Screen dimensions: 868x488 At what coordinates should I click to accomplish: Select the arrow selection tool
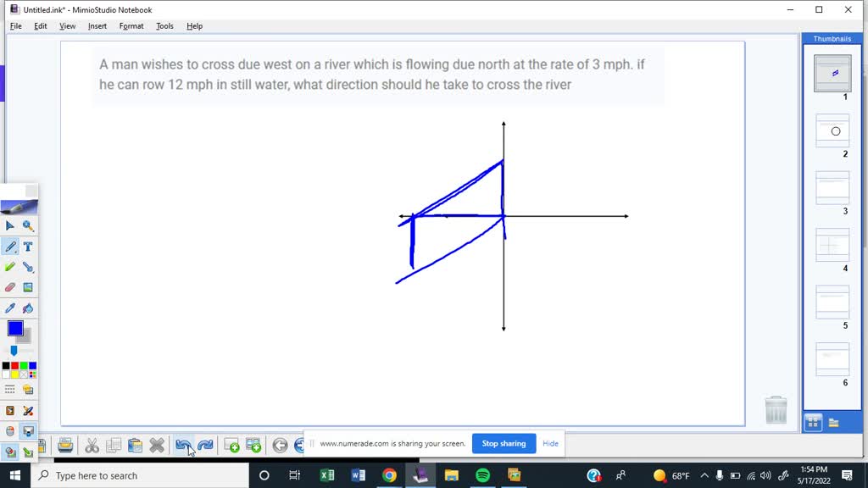pyautogui.click(x=8, y=225)
